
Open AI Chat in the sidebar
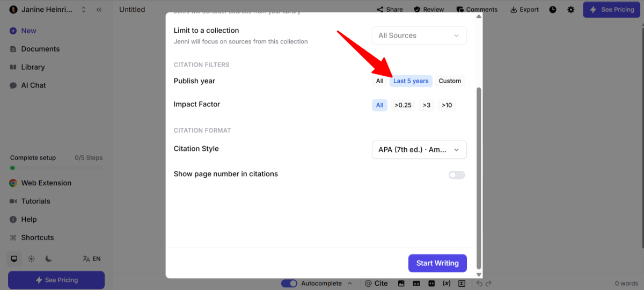click(x=33, y=85)
